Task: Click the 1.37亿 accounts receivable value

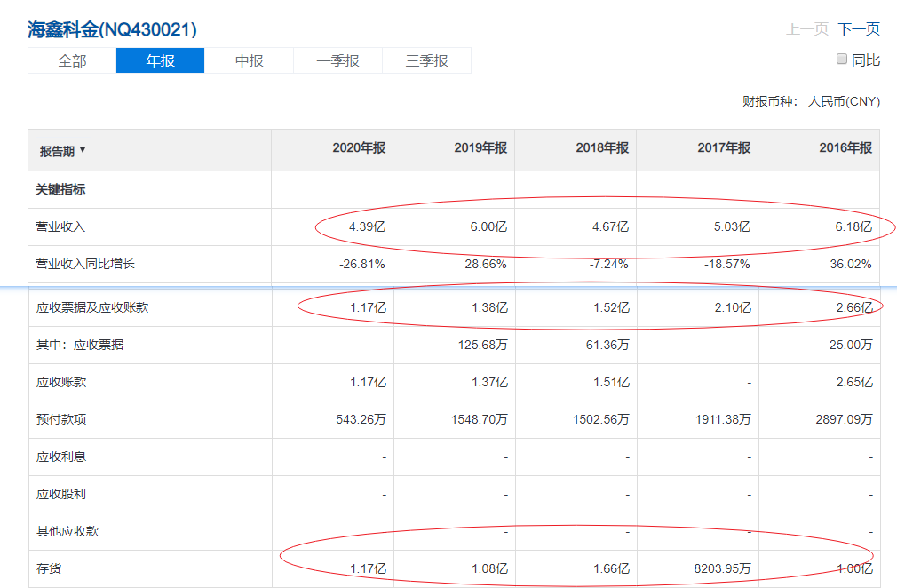Action: 489,382
